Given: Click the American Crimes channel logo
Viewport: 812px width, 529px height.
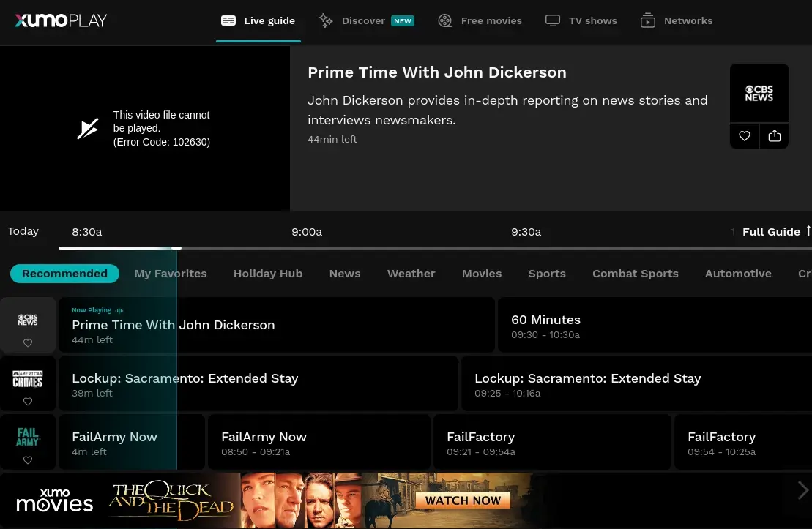Looking at the screenshot, I should [x=28, y=379].
